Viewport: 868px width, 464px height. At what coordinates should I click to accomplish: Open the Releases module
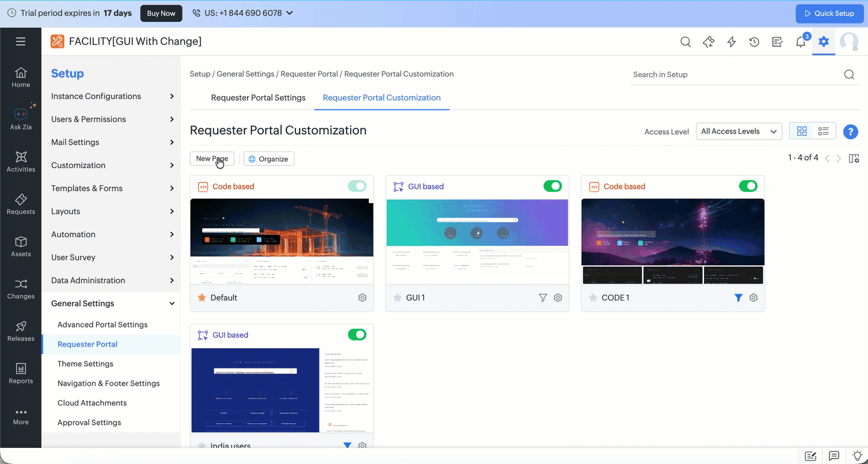[21, 332]
